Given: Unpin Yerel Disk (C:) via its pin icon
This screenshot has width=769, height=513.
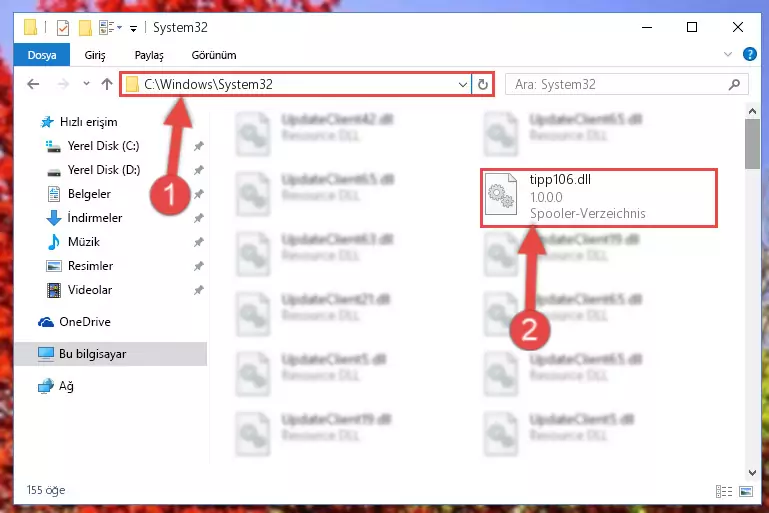Looking at the screenshot, I should click(x=198, y=146).
